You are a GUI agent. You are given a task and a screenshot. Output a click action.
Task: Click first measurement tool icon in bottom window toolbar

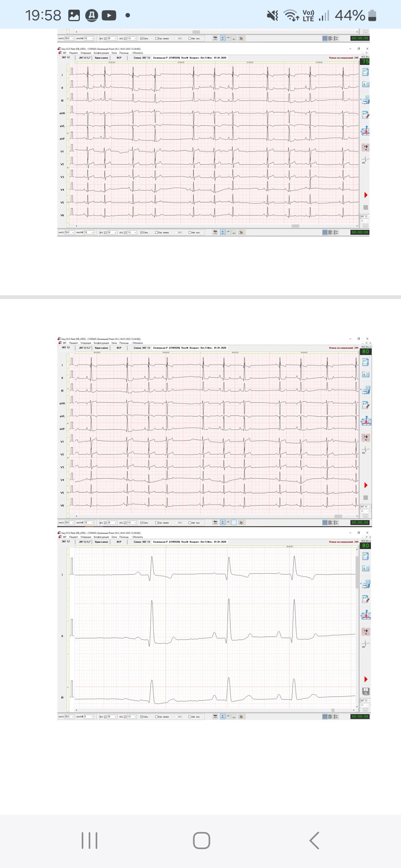(215, 716)
